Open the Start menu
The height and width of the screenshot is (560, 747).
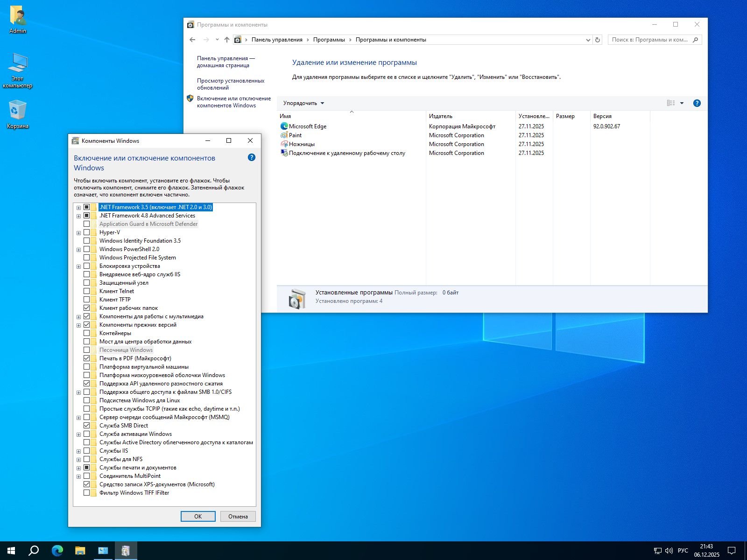(11, 551)
